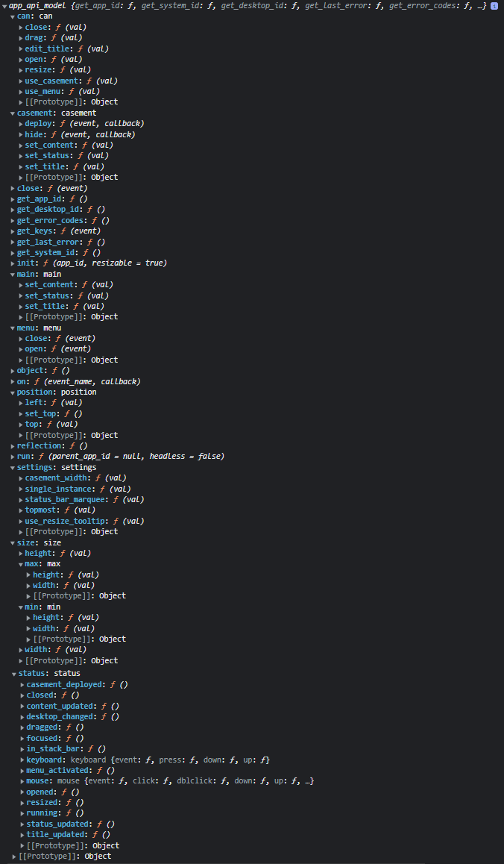Expand [[Prototype]] inside the status group

pyautogui.click(x=22, y=846)
